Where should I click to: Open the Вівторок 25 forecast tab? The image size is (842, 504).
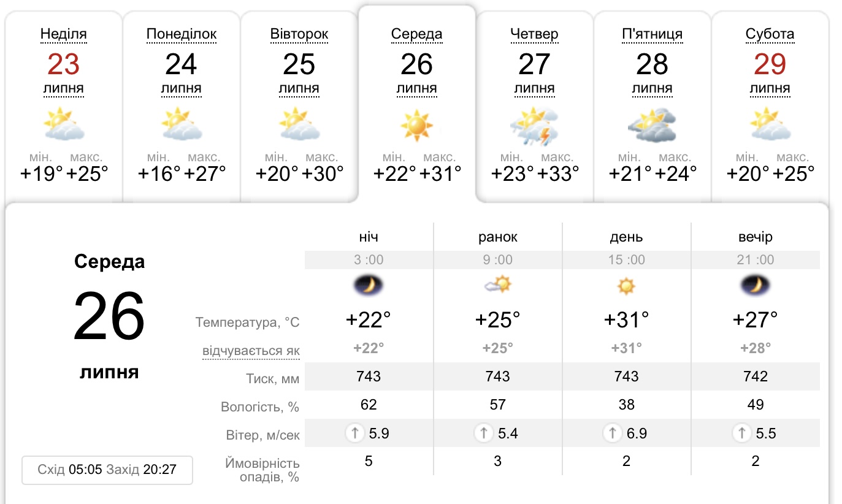[299, 64]
